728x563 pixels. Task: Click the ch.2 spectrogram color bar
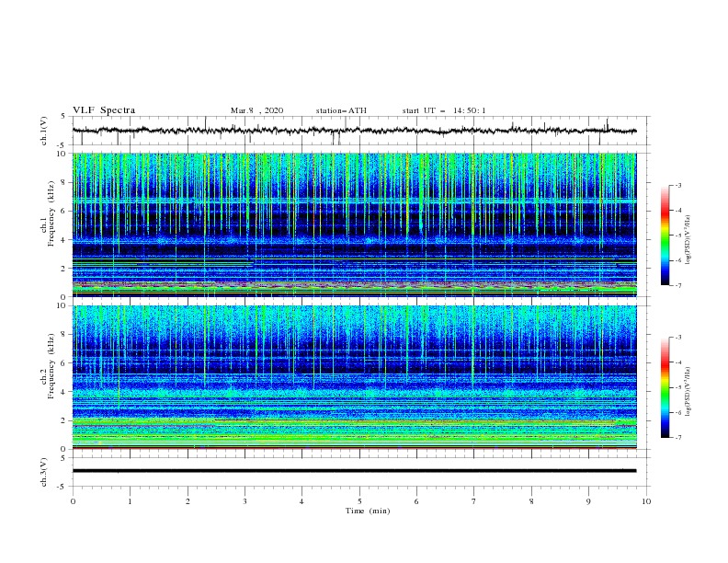click(x=665, y=387)
